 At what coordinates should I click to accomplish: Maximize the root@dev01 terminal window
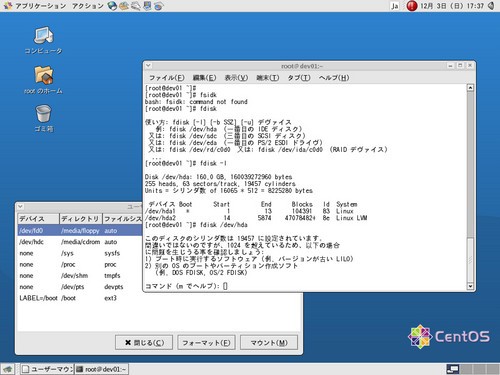coord(460,66)
